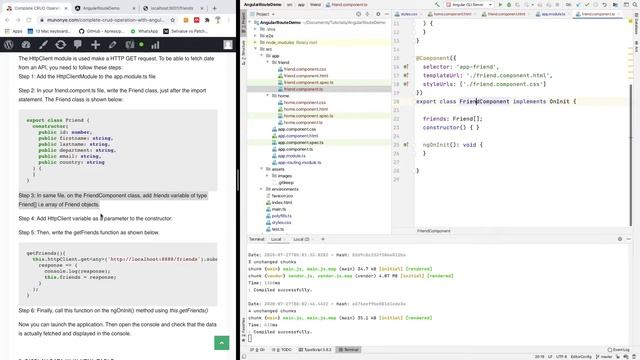Click the updates refresh icon in admin bar
640x360 pixels.
[x=60, y=45]
